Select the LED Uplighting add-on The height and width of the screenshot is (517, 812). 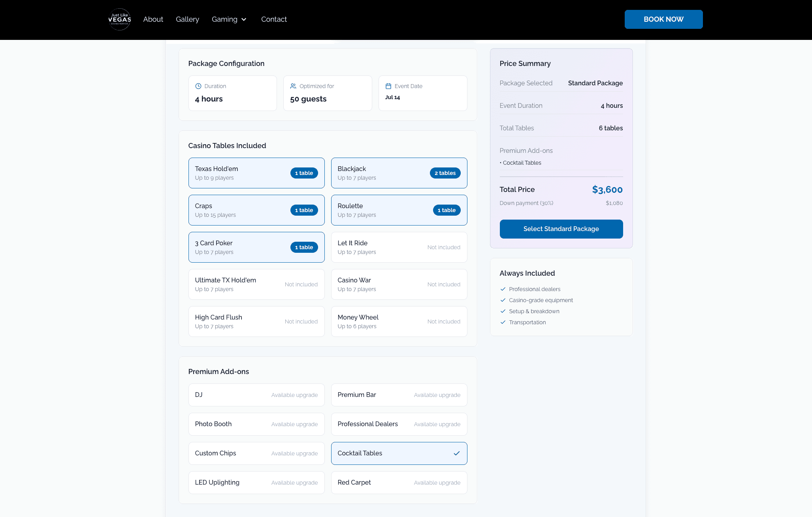(x=256, y=483)
